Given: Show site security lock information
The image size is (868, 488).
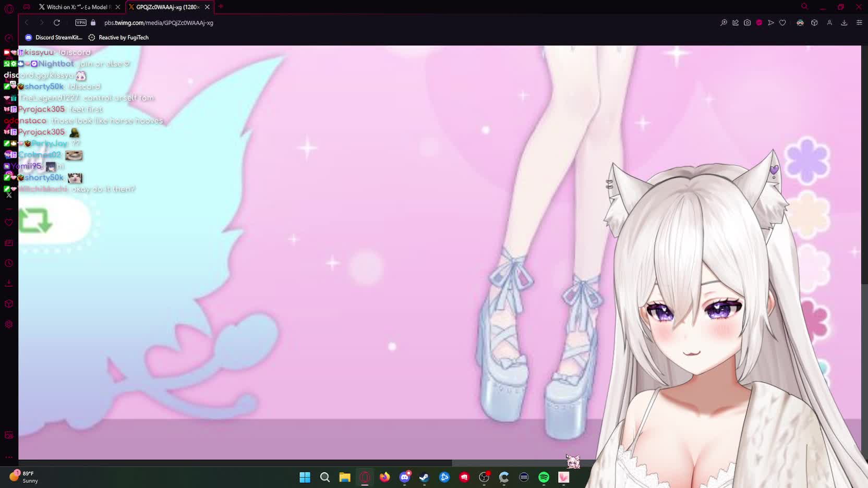Looking at the screenshot, I should coord(93,22).
